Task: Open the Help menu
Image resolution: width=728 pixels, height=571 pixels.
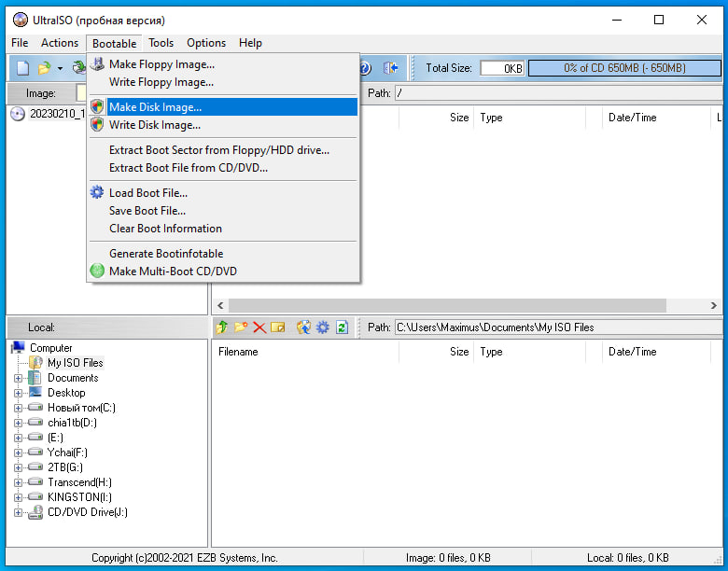Action: click(x=250, y=43)
